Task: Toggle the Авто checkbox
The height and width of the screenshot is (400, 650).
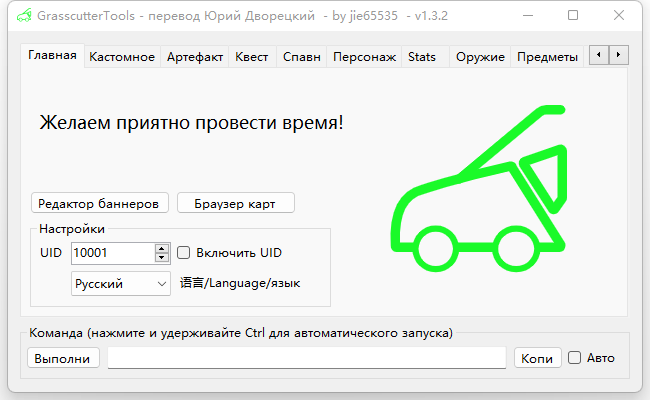Action: [574, 358]
